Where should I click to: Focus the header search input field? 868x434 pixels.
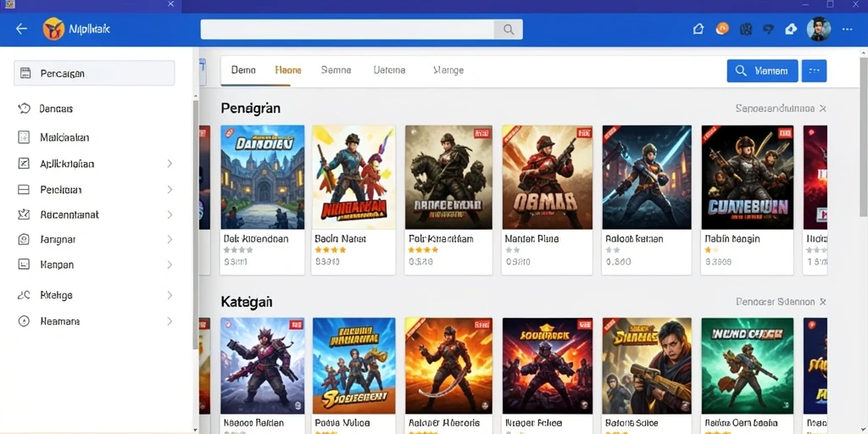[347, 30]
